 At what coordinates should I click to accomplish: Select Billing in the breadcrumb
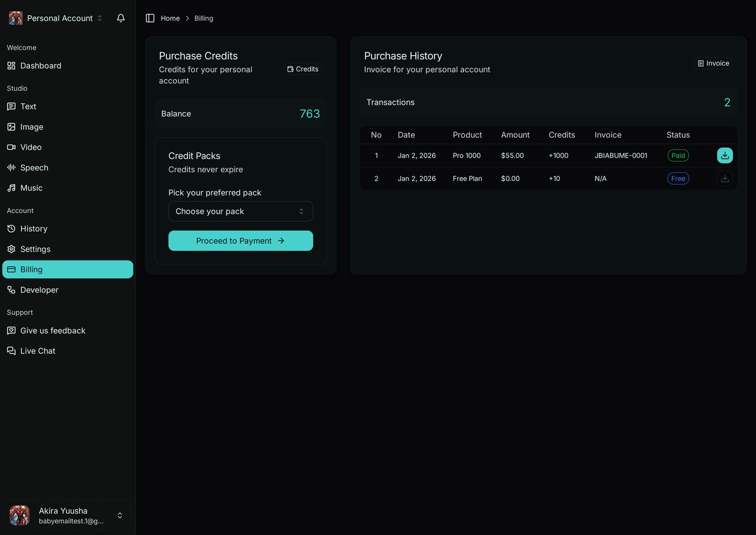click(x=203, y=18)
